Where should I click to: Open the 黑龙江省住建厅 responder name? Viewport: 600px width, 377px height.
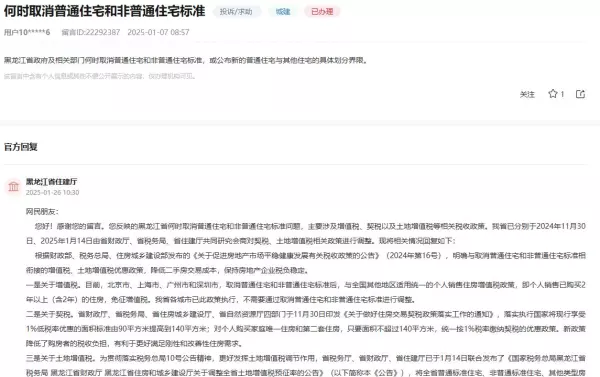click(x=51, y=181)
